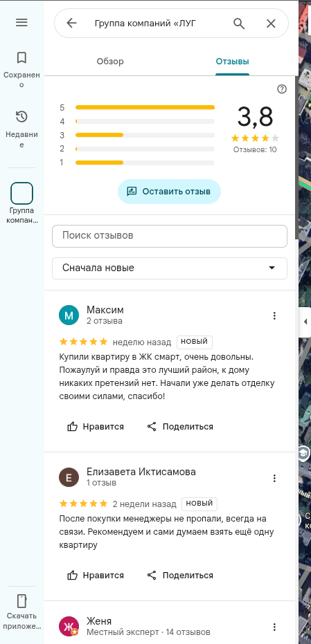This screenshot has width=311, height=644.
Task: Open the download app phone icon
Action: tap(21, 600)
